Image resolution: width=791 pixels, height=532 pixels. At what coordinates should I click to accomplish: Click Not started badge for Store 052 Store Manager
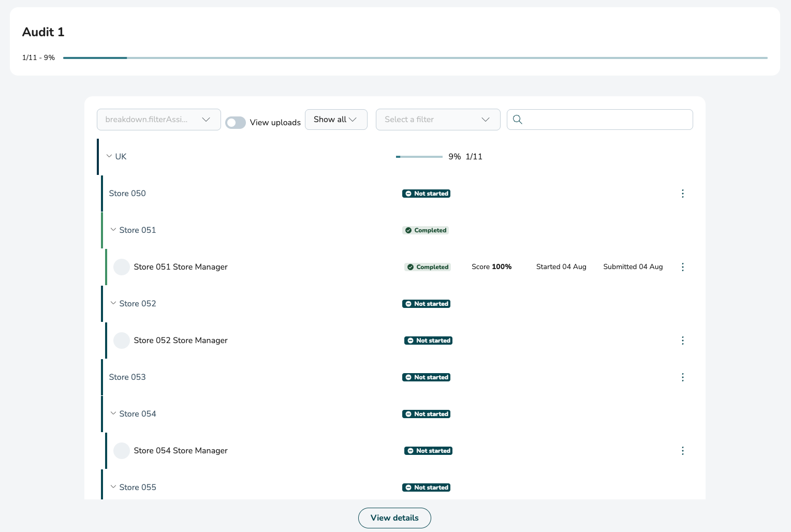pyautogui.click(x=428, y=341)
